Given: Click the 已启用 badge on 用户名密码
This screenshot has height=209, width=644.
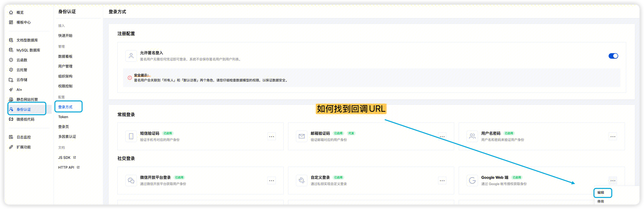Looking at the screenshot, I should coord(509,133).
